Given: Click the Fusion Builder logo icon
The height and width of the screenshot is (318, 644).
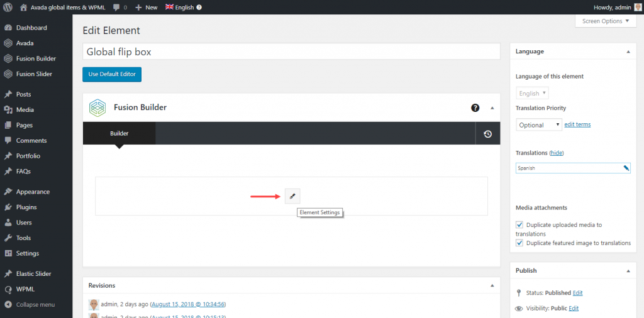Looking at the screenshot, I should click(x=97, y=108).
